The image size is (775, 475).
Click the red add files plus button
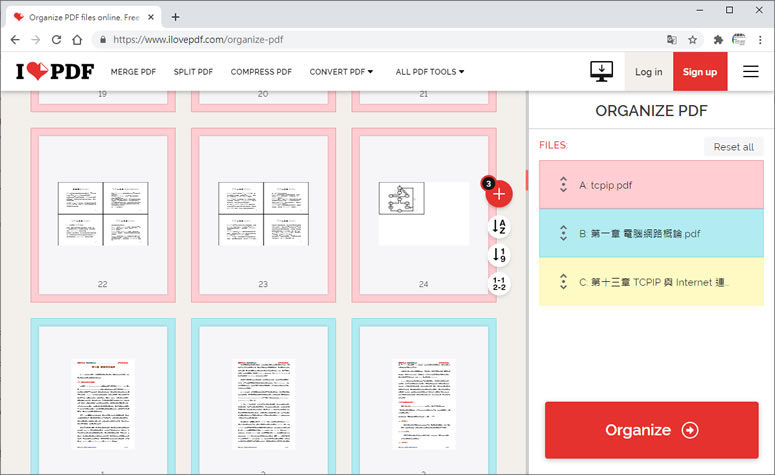click(500, 194)
